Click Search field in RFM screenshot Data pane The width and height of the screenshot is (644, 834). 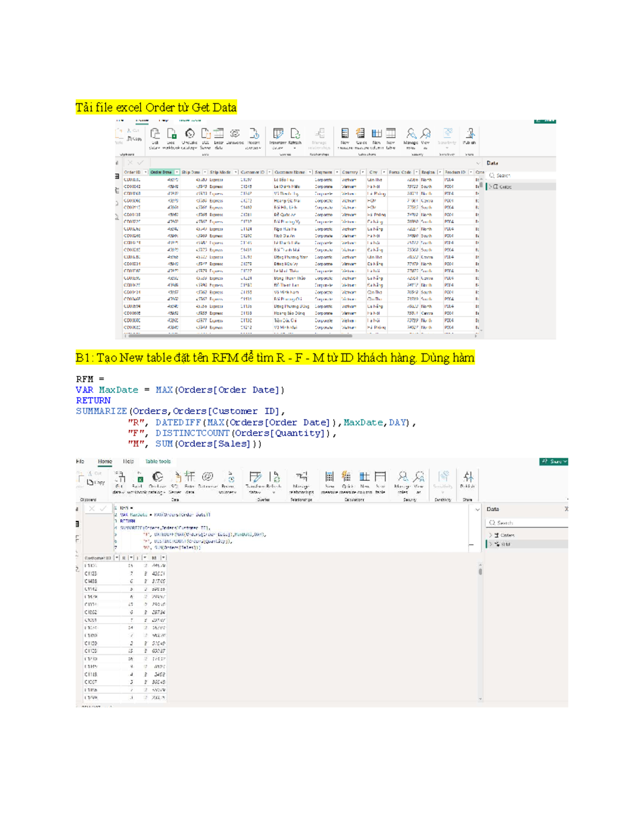pyautogui.click(x=526, y=523)
